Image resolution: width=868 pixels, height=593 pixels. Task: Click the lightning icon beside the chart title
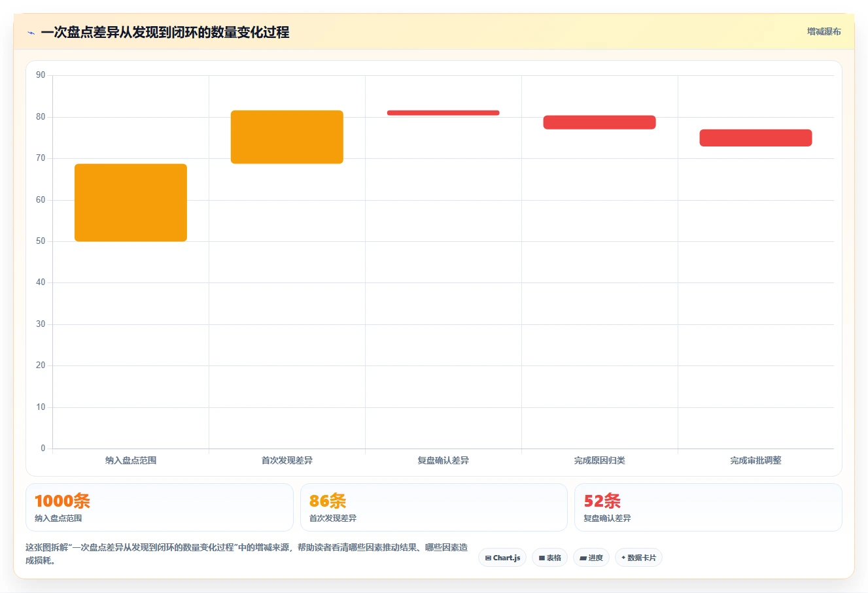31,33
